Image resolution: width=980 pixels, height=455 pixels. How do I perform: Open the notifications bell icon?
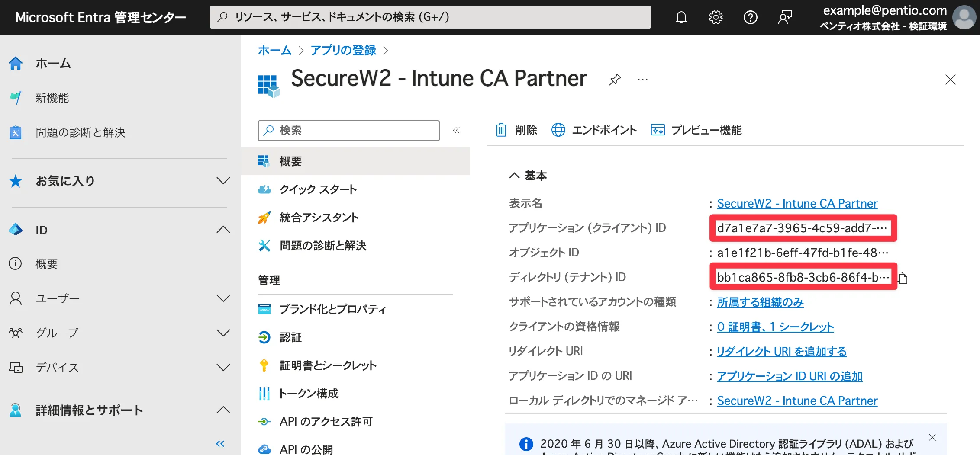click(681, 17)
